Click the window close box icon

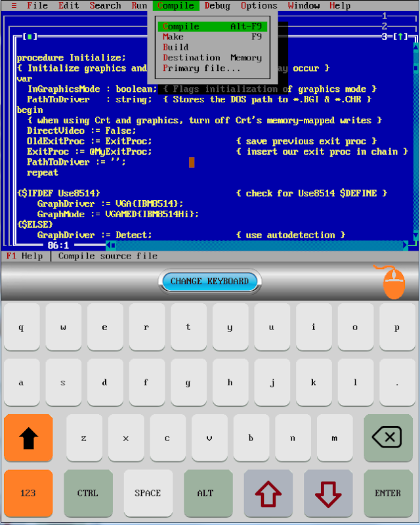pos(30,37)
